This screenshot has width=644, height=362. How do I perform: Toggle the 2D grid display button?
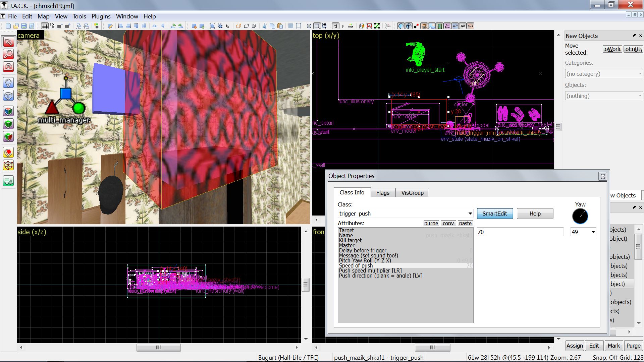(45, 26)
